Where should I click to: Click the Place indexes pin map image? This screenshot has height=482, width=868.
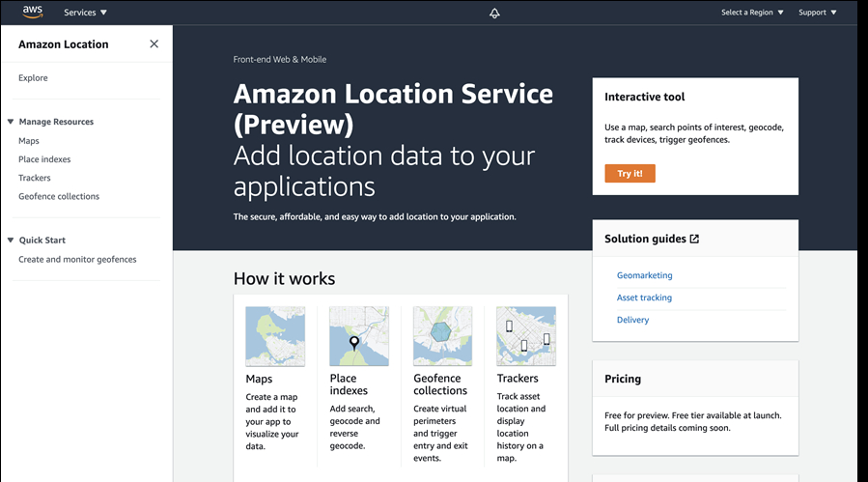click(359, 336)
